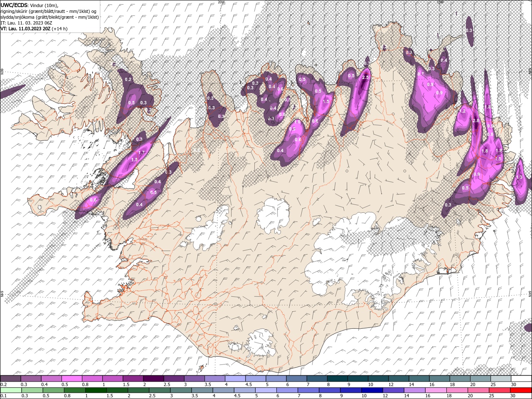Click the 20W longitude label

(x=221, y=2)
